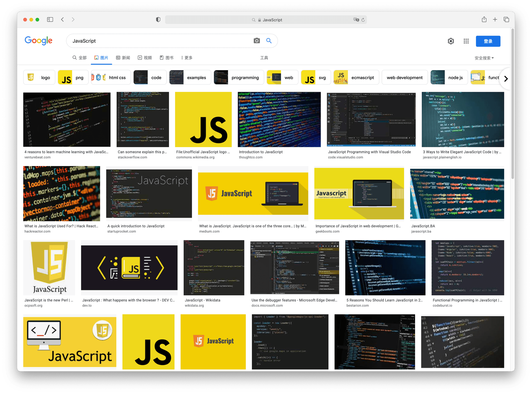This screenshot has height=394, width=532.
Task: Filter results by the html css chip
Action: point(111,77)
